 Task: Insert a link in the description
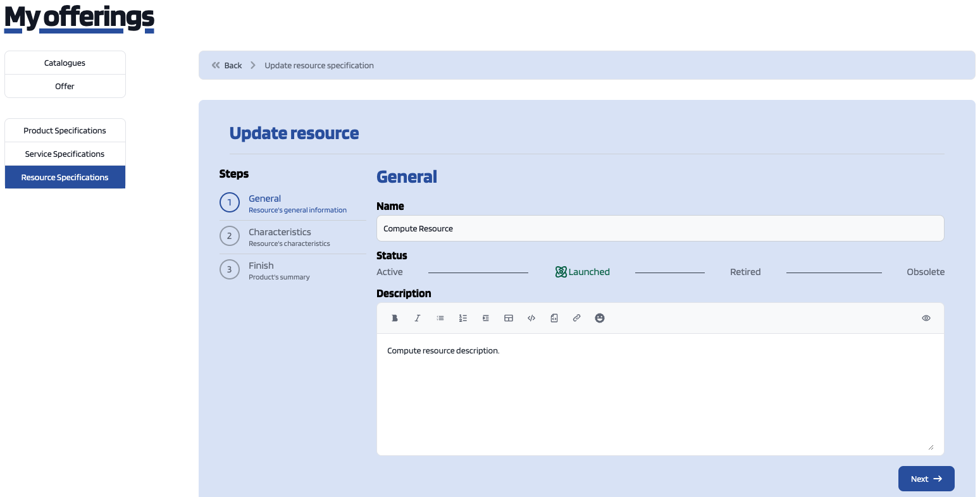pyautogui.click(x=577, y=318)
